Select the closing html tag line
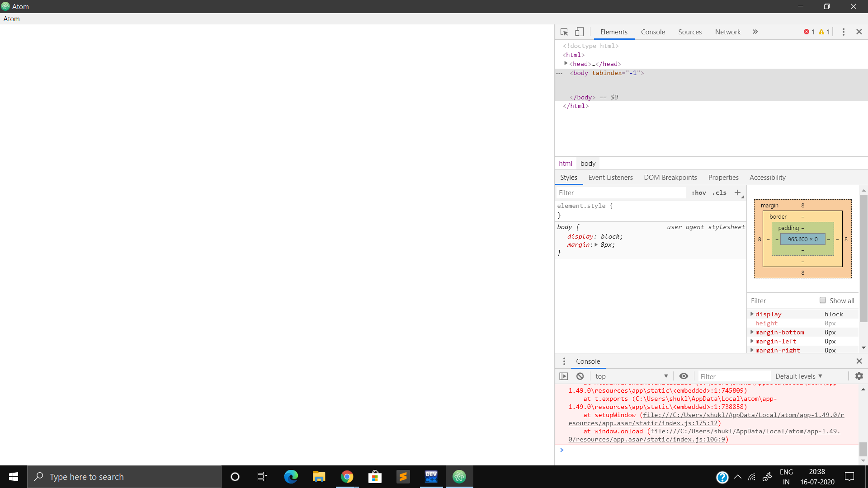 576,106
